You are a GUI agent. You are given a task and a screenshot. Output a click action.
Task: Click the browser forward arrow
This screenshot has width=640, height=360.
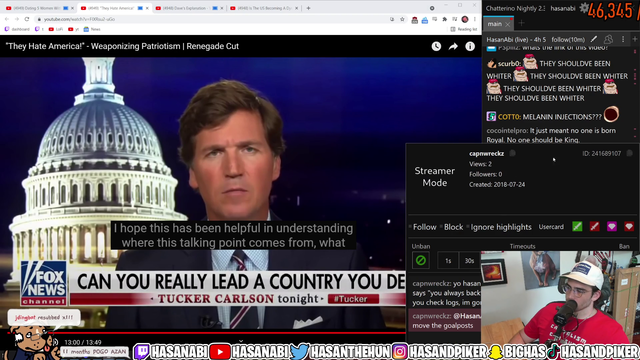17,19
